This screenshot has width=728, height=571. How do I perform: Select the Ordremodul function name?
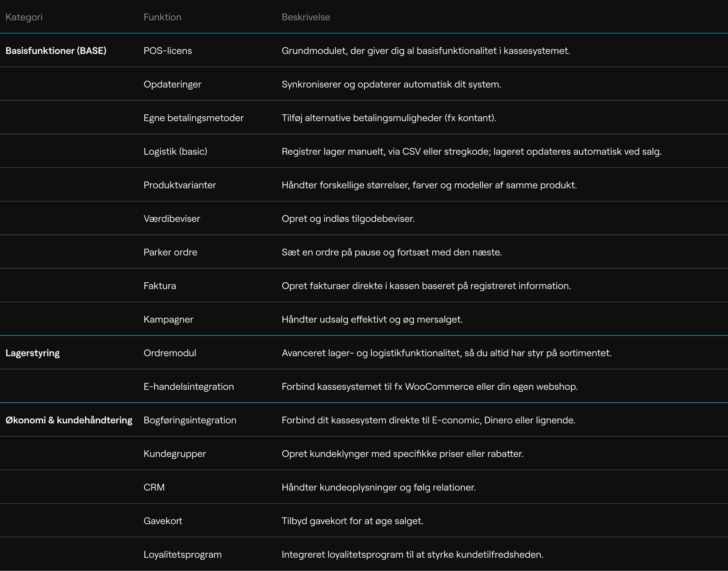pyautogui.click(x=170, y=353)
